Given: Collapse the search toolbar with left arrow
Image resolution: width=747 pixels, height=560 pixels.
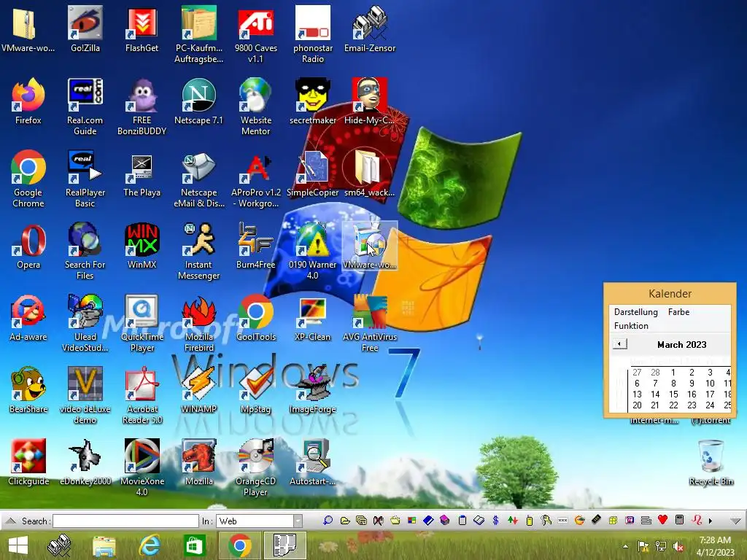Looking at the screenshot, I should [x=10, y=521].
